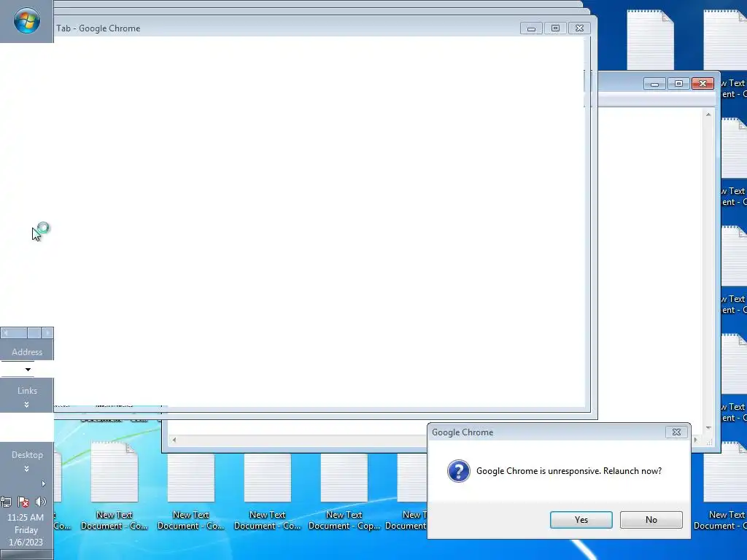Click the Show desktop strip below the date

pyautogui.click(x=27, y=555)
